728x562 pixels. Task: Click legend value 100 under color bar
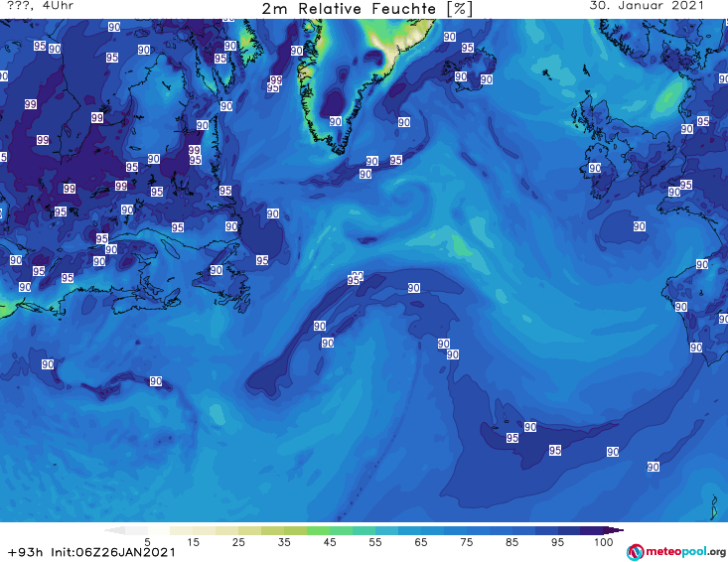pos(604,541)
